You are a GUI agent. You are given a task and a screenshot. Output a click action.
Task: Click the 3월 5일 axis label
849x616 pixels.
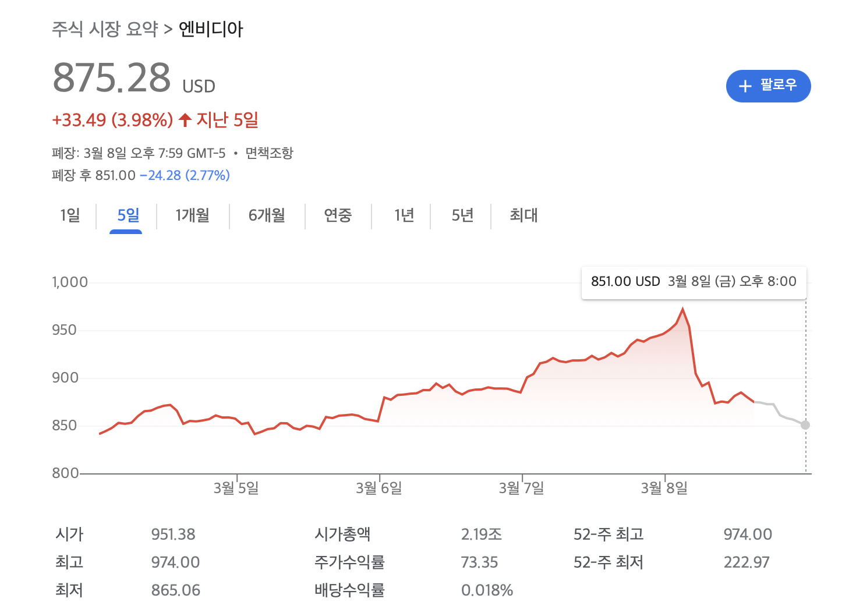coord(236,488)
